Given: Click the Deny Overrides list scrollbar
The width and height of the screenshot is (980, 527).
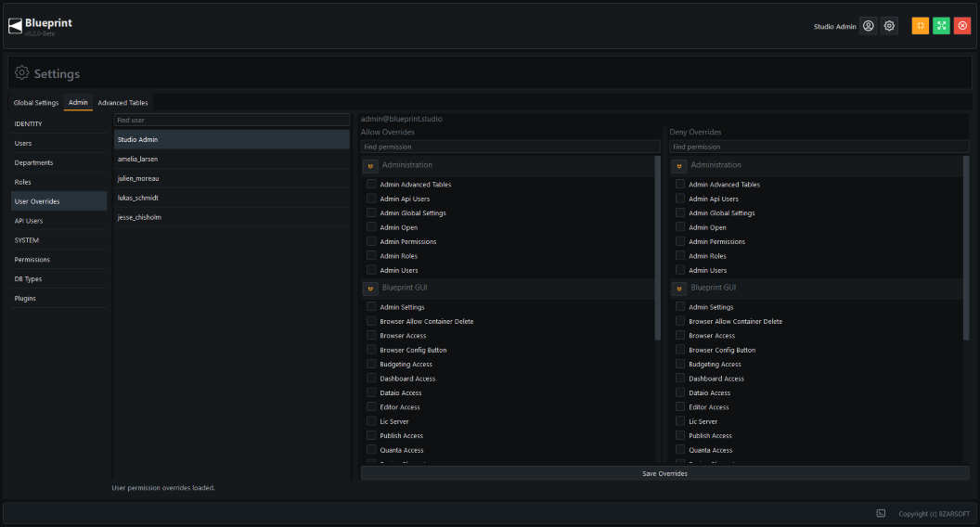Looking at the screenshot, I should point(966,248).
